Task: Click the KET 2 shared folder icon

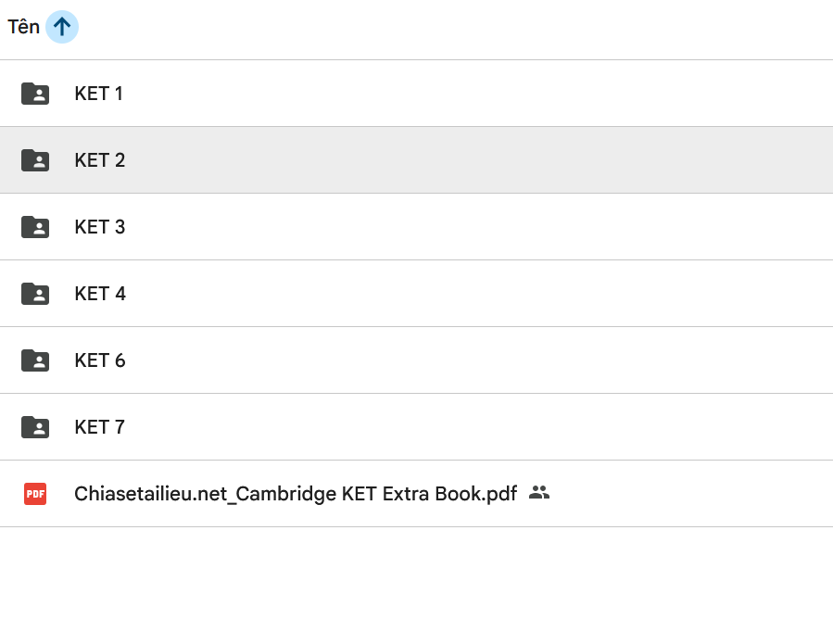Action: coord(35,160)
